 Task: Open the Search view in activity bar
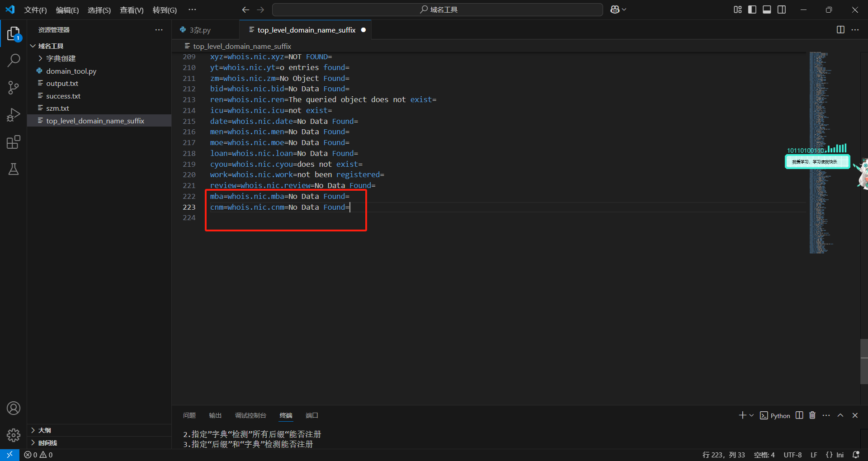pyautogui.click(x=14, y=60)
